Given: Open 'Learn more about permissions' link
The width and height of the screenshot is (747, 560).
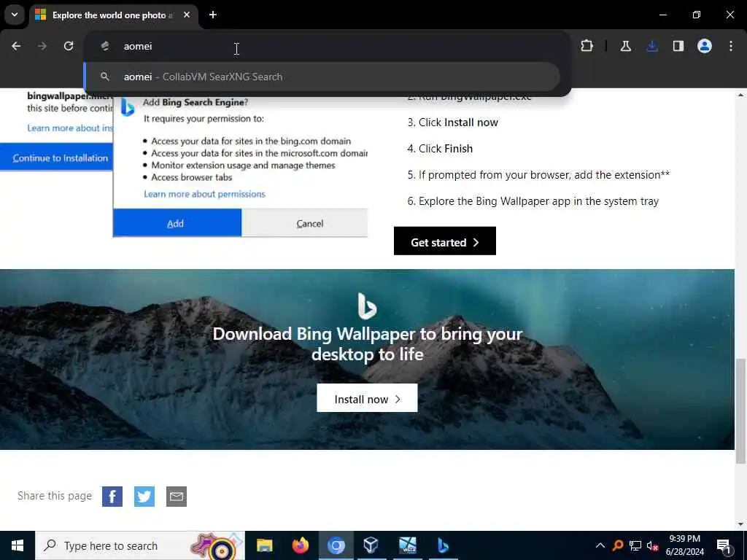Looking at the screenshot, I should click(204, 194).
